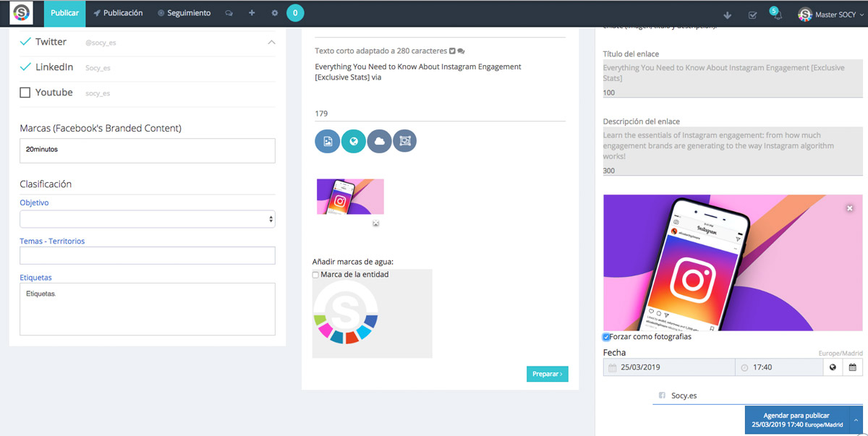The height and width of the screenshot is (436, 868).
Task: Open the Seguimiento menu item
Action: [x=184, y=13]
